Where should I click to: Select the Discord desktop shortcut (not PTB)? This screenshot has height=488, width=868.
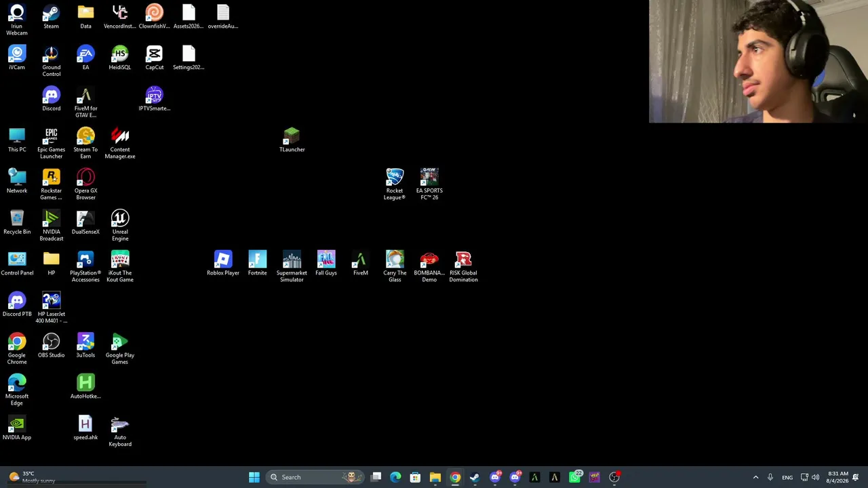point(51,99)
